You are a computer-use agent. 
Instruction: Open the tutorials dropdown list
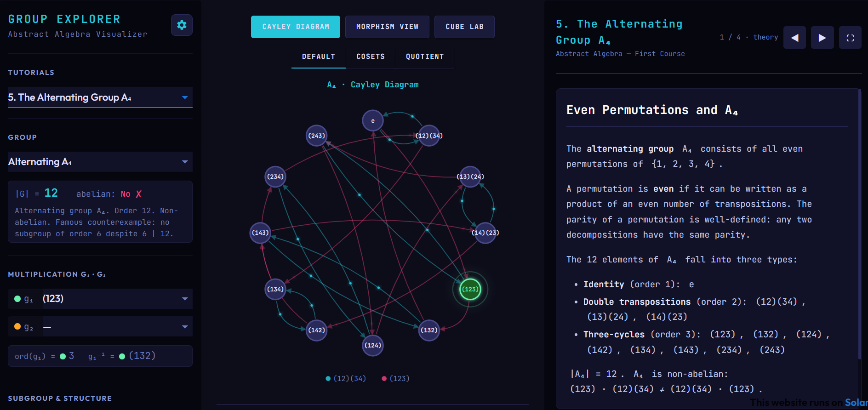click(x=100, y=97)
